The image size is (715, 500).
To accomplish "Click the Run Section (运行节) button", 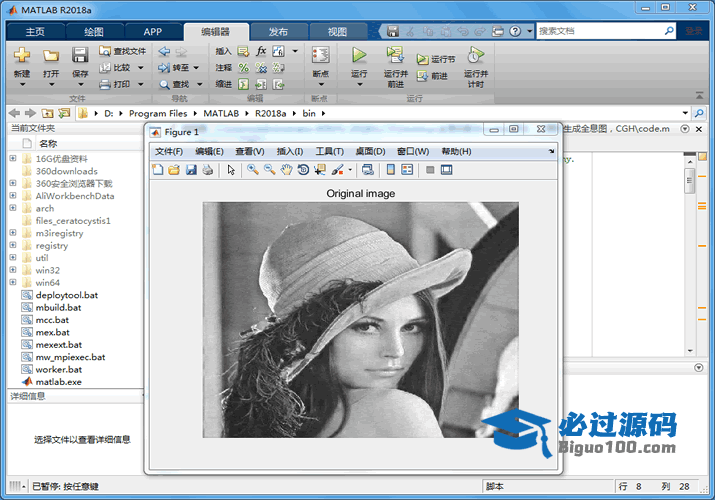I will pyautogui.click(x=436, y=59).
